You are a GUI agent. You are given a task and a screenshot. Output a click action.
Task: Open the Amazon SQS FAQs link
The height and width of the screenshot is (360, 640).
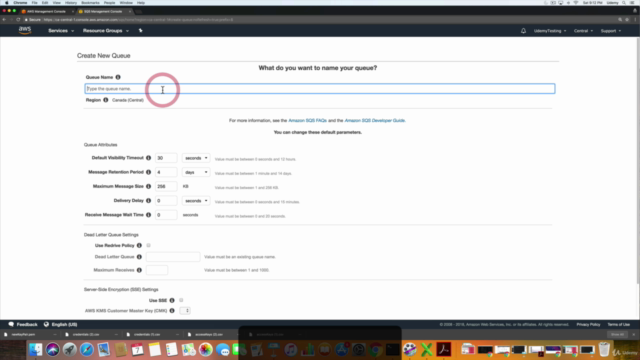point(307,121)
